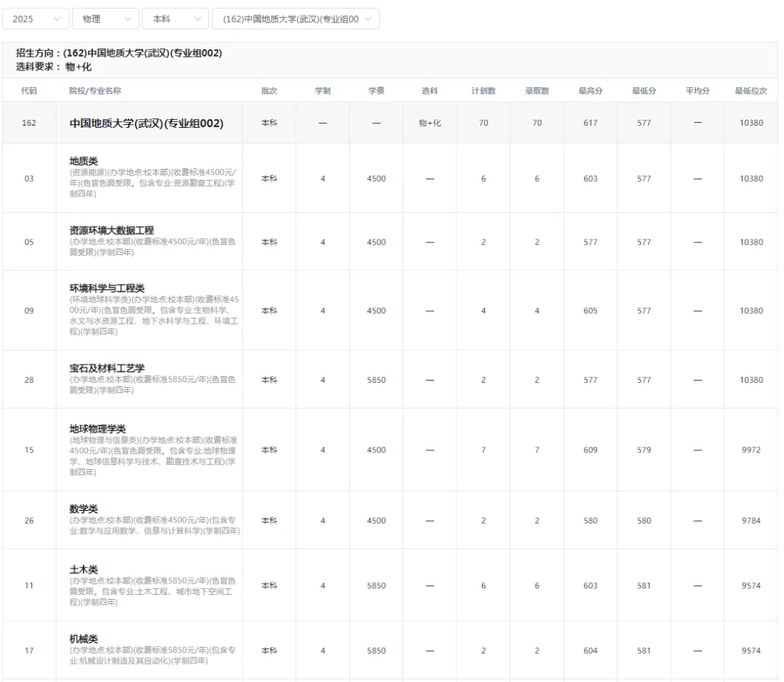The image size is (784, 682).
Task: Click code 09 for 环境科学与工程类
Action: (29, 311)
